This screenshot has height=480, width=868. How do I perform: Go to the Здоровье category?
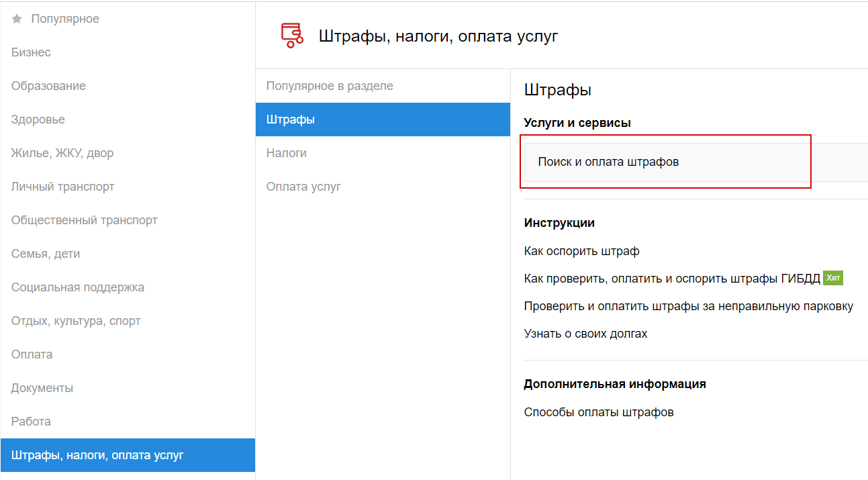point(38,119)
